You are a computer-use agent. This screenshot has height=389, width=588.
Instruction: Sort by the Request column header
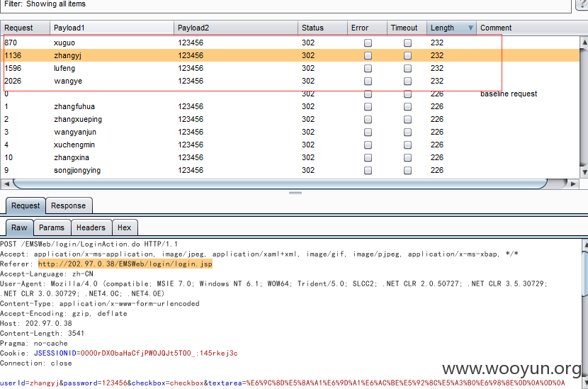pos(25,28)
